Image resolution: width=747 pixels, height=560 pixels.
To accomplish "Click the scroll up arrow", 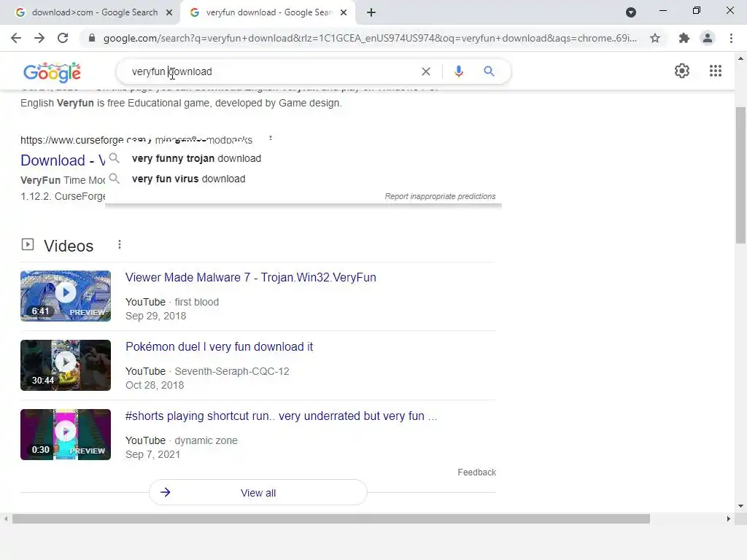I will (x=740, y=58).
